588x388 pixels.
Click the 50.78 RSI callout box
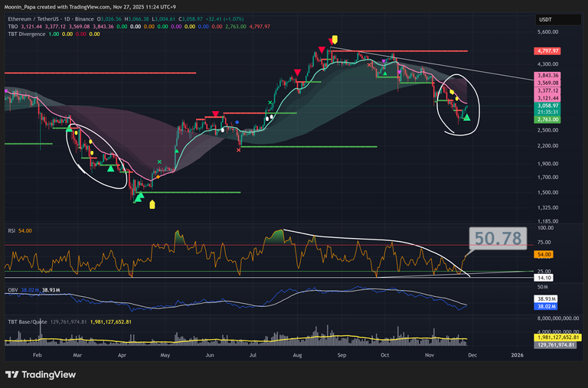tap(496, 238)
